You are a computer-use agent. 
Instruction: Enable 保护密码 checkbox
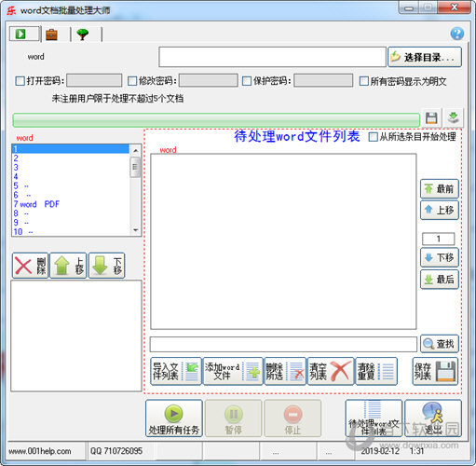tap(247, 81)
